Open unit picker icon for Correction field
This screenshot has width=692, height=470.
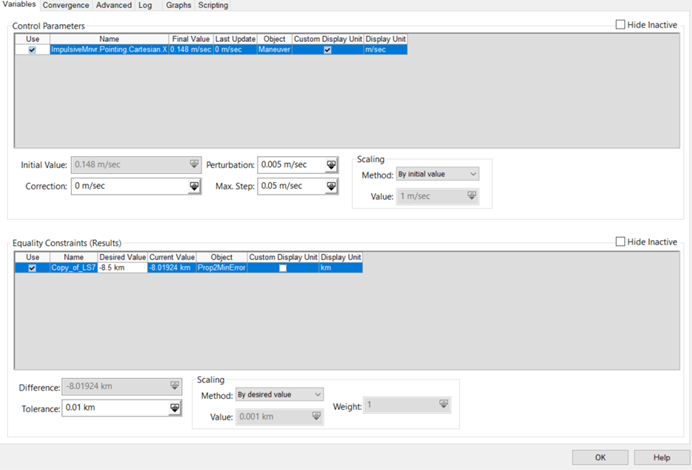(x=194, y=186)
